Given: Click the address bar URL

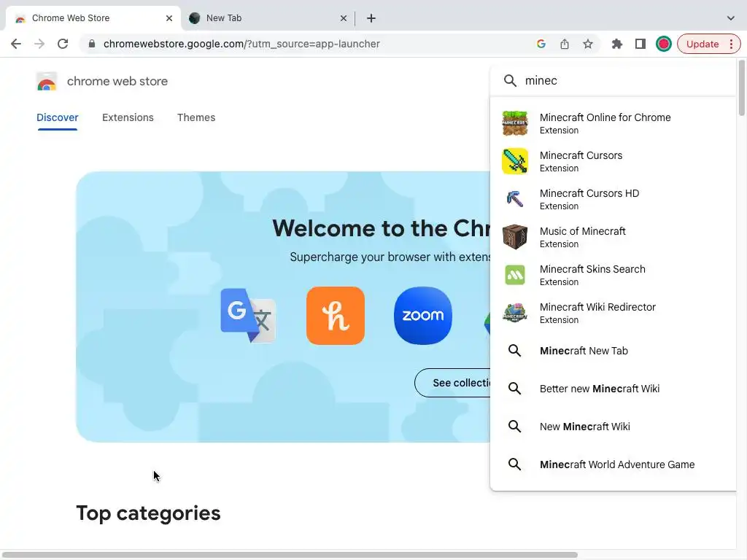Looking at the screenshot, I should pyautogui.click(x=241, y=44).
